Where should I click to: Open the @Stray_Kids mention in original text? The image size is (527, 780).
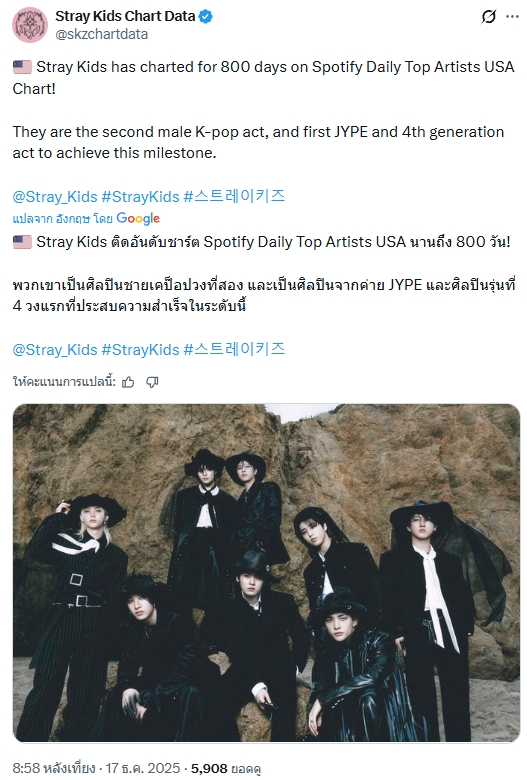[55, 197]
